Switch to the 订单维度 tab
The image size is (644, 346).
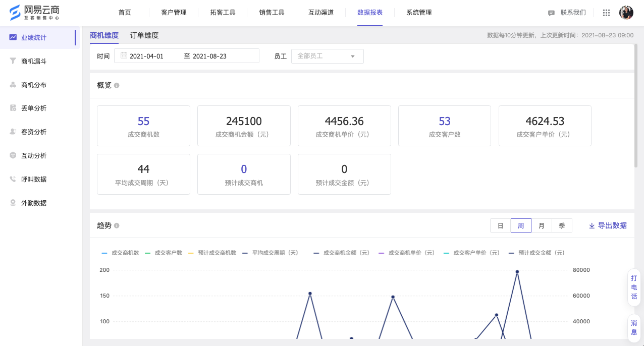(x=144, y=35)
